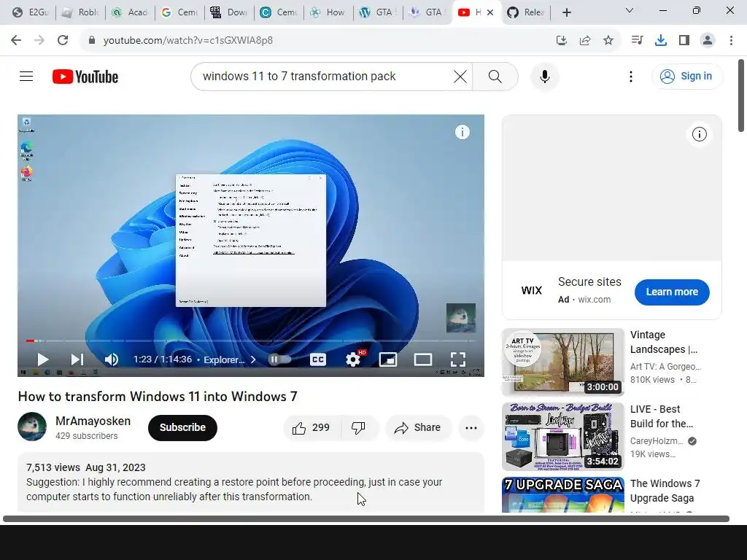Screen dimensions: 747x560
Task: Toggle browser side panel
Action: point(684,40)
